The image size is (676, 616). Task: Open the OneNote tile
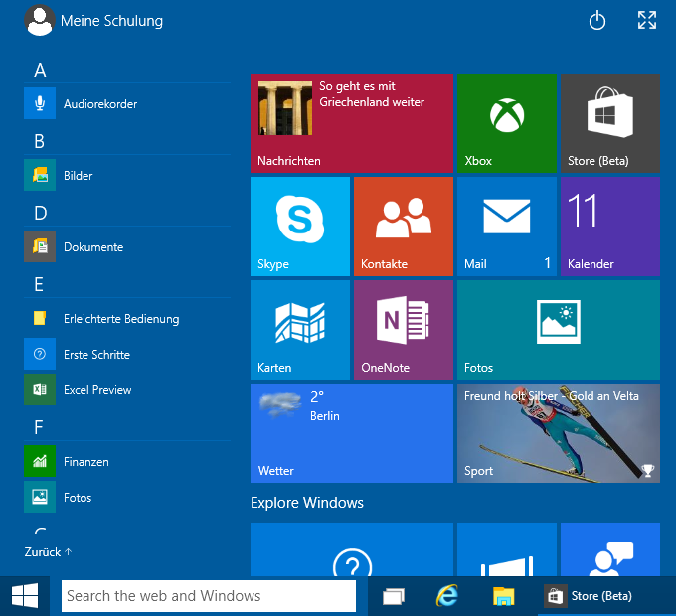pyautogui.click(x=403, y=329)
